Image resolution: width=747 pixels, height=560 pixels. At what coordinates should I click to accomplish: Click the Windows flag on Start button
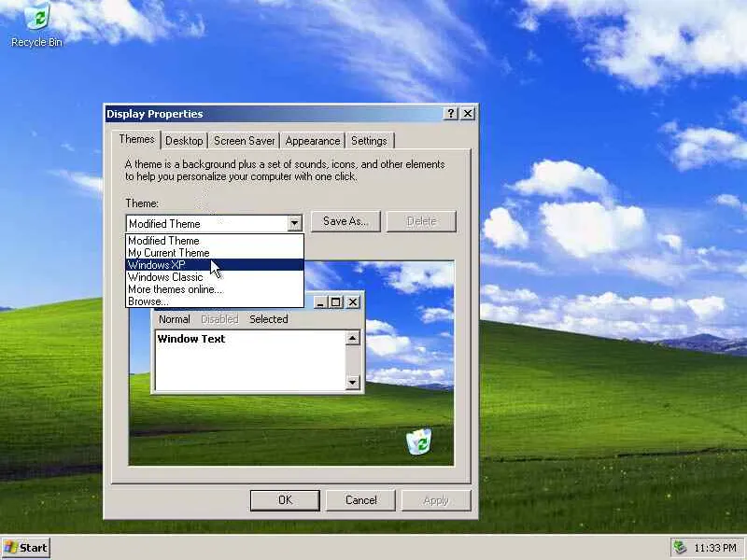tap(10, 548)
